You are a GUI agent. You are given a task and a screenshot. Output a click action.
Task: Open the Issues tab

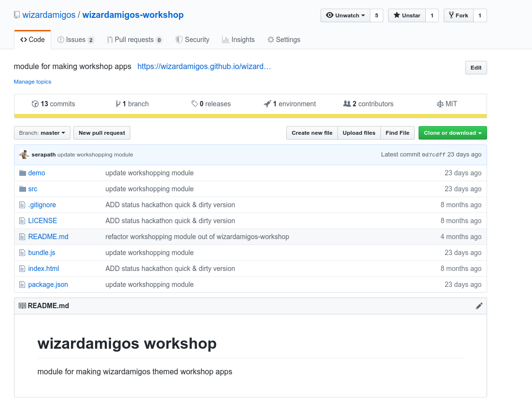76,40
